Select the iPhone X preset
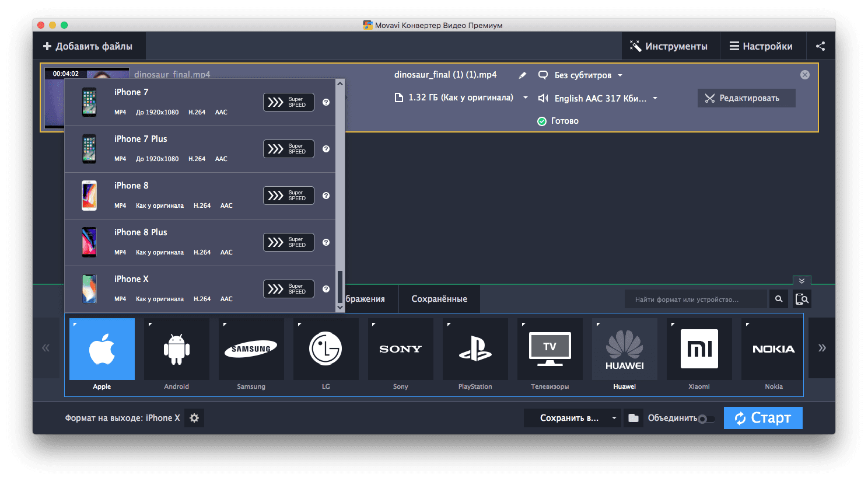The image size is (868, 481). (x=200, y=289)
